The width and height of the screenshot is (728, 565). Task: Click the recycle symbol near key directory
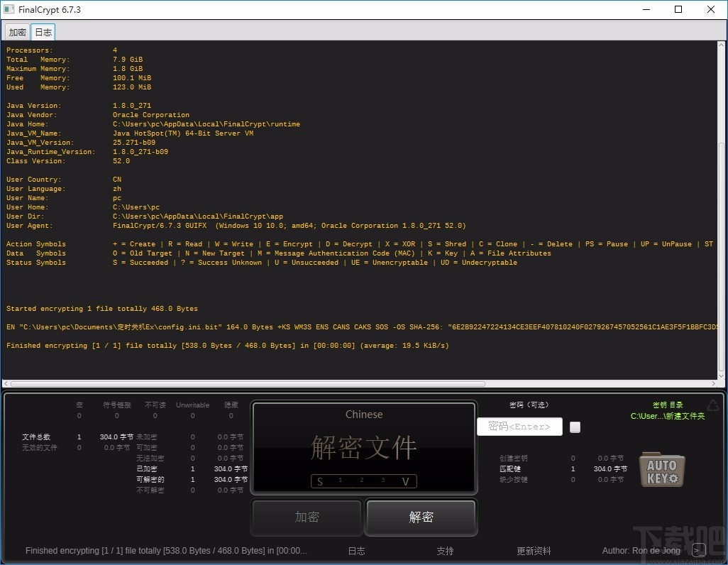click(x=714, y=405)
